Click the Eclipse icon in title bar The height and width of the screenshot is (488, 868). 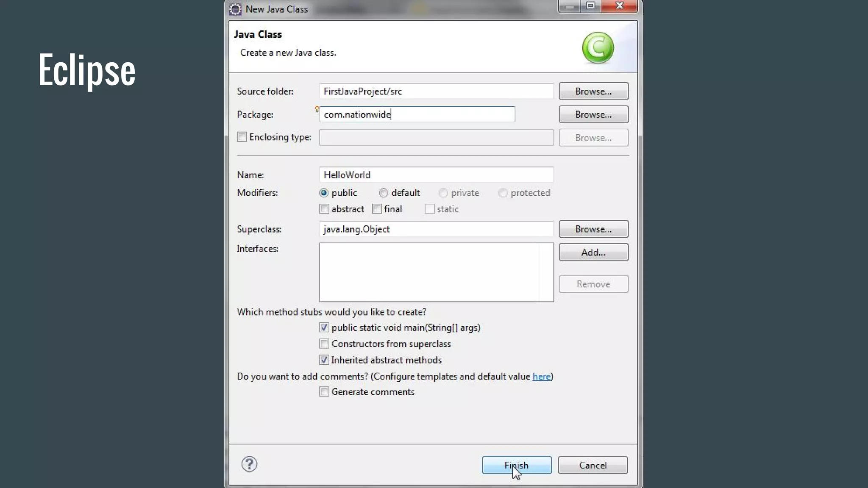[x=235, y=9]
